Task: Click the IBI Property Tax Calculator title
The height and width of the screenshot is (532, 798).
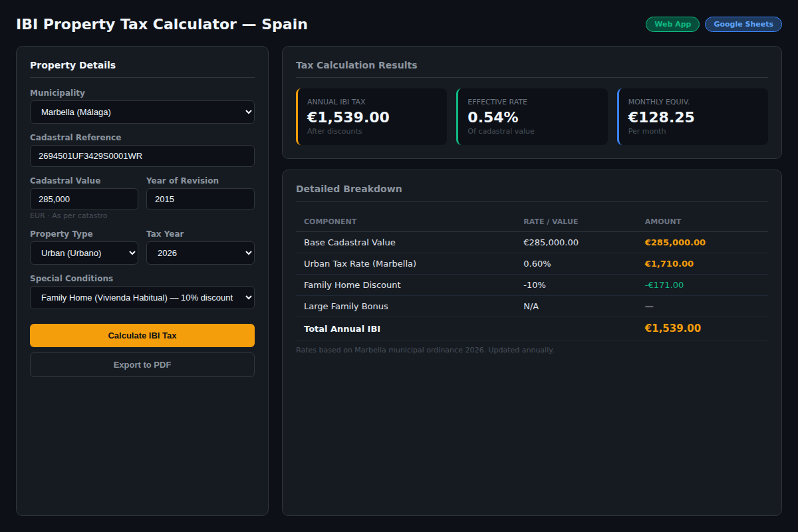Action: tap(162, 24)
